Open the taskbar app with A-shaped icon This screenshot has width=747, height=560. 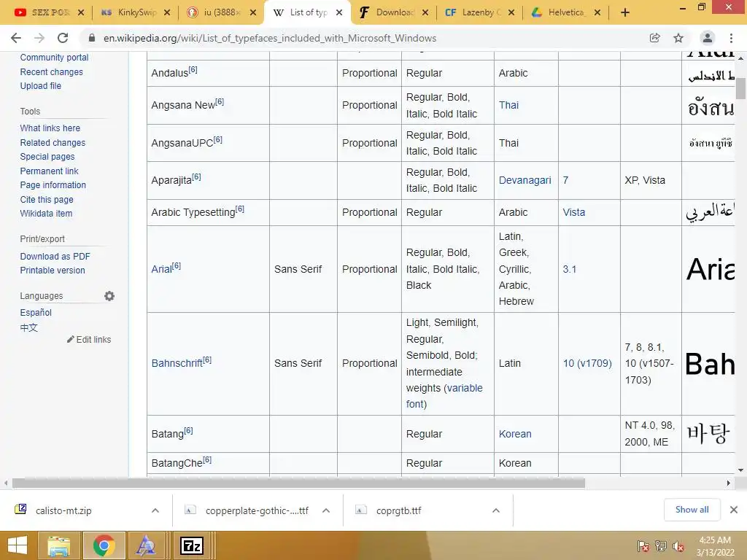point(145,545)
